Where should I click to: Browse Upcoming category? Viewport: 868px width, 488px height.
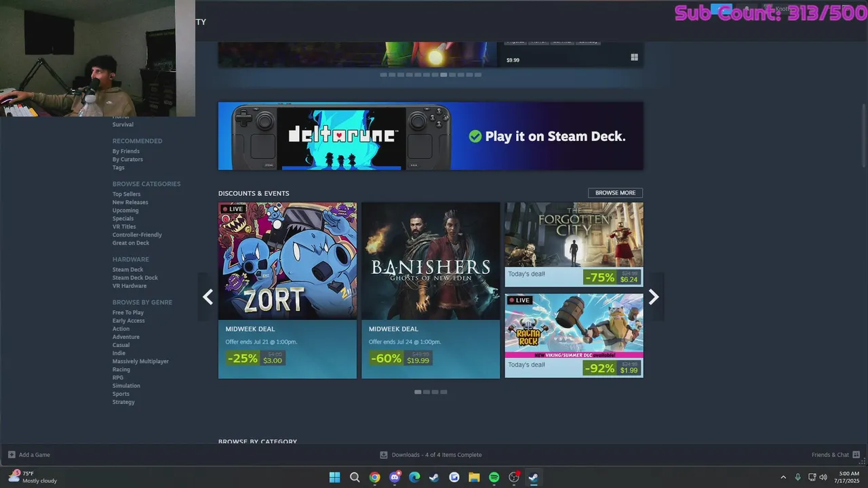(x=125, y=211)
